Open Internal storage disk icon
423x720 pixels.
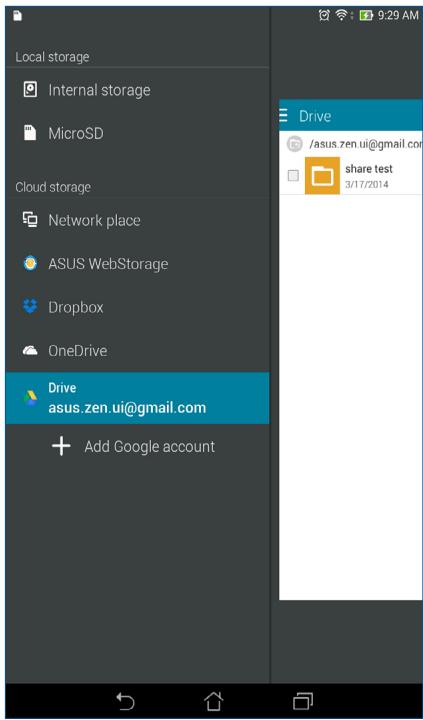point(30,90)
